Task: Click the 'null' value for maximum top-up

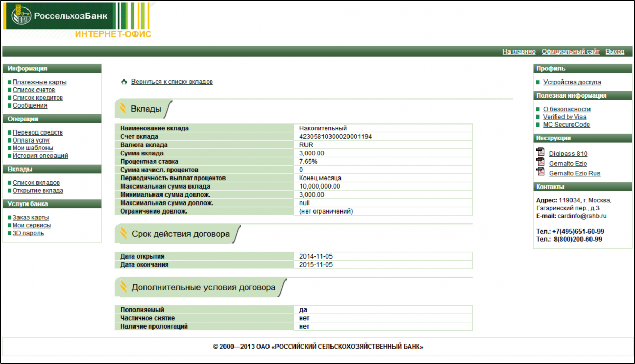Action: 304,203
